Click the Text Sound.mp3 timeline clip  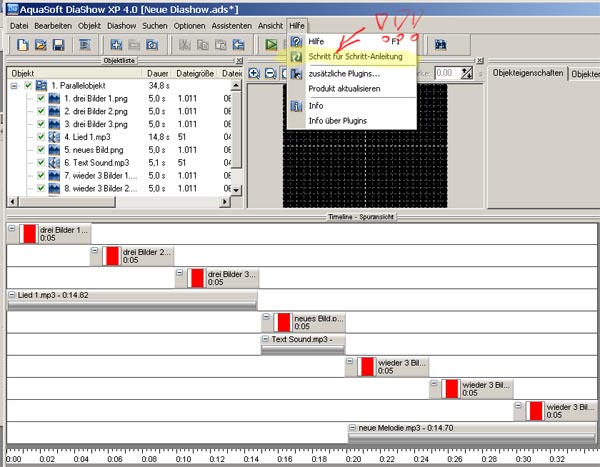tap(302, 340)
